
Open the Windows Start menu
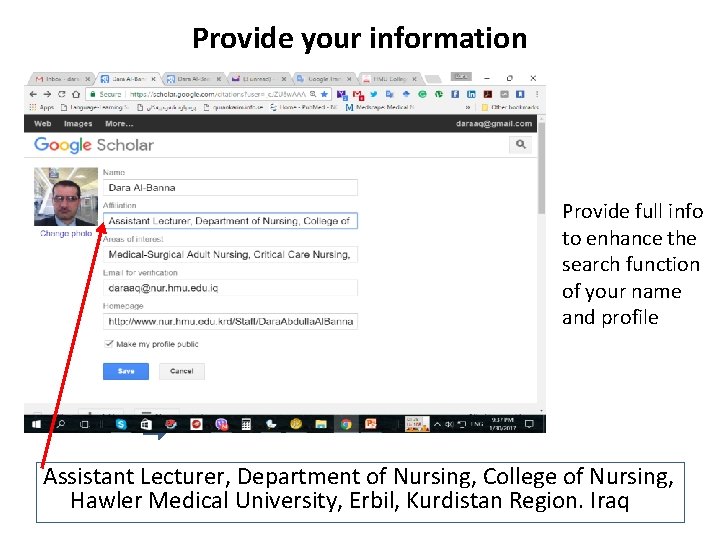click(36, 424)
